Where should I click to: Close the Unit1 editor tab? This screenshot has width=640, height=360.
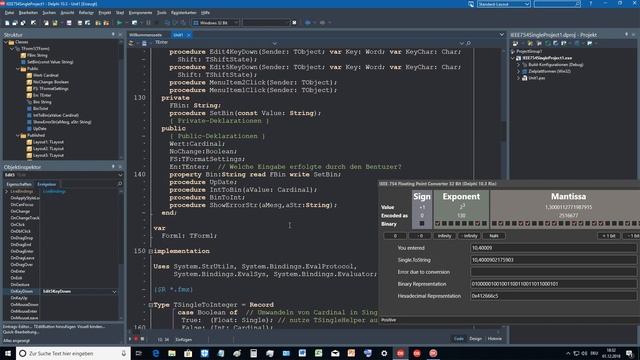[189, 35]
